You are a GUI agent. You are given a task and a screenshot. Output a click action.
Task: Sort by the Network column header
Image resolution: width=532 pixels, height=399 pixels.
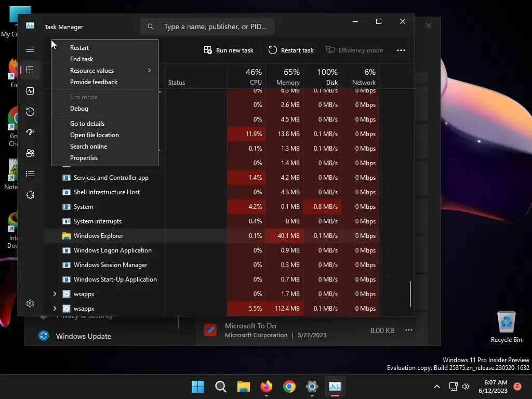(x=361, y=76)
